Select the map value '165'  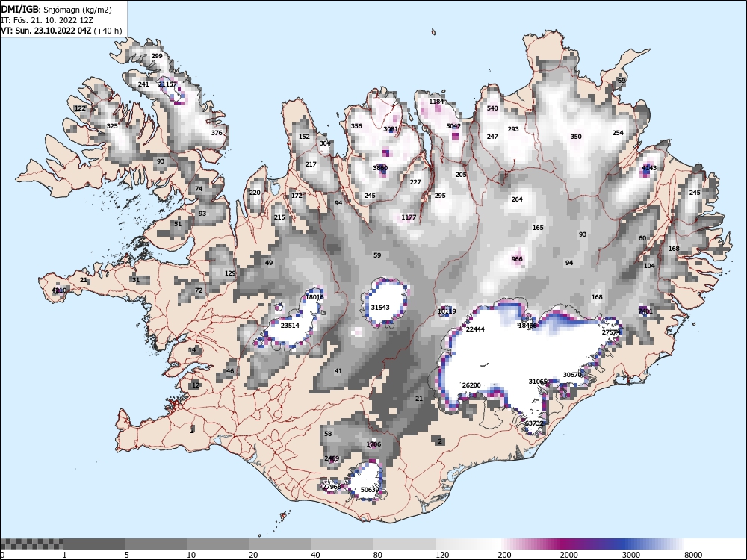(x=538, y=228)
